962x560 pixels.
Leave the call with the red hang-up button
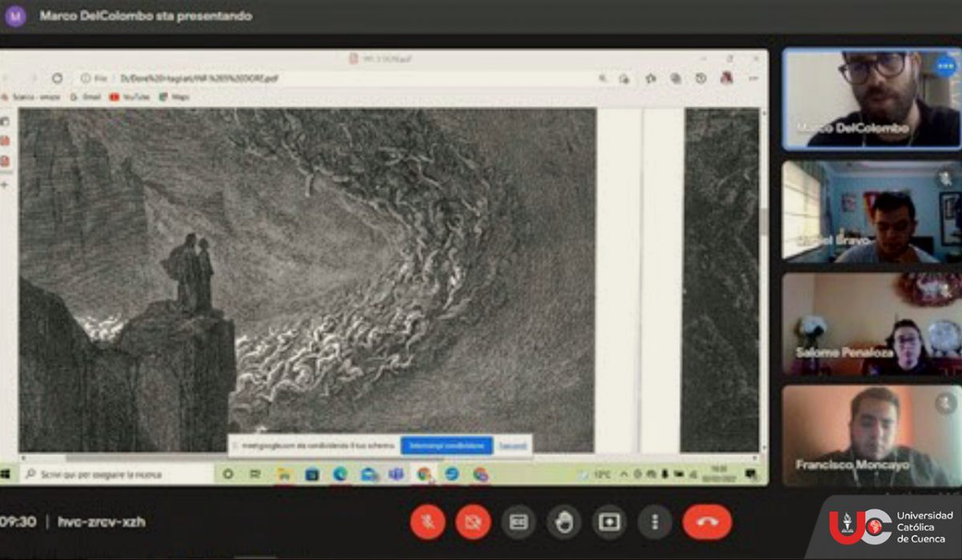pos(707,522)
